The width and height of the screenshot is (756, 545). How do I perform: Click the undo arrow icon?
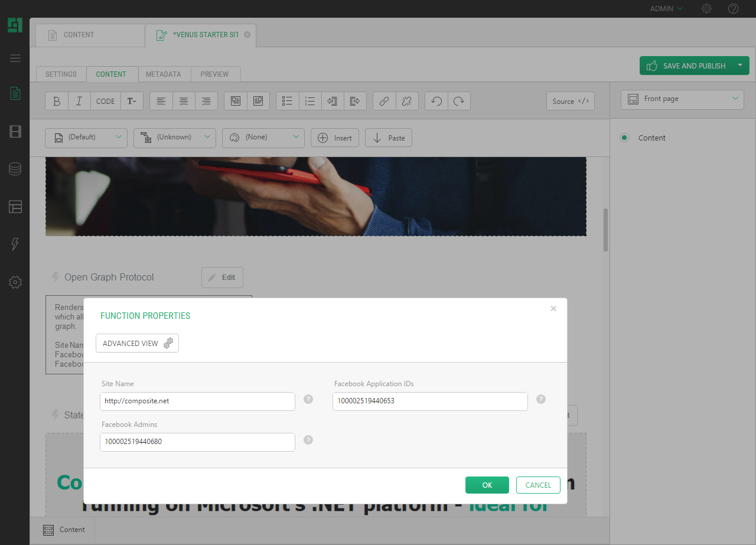436,101
